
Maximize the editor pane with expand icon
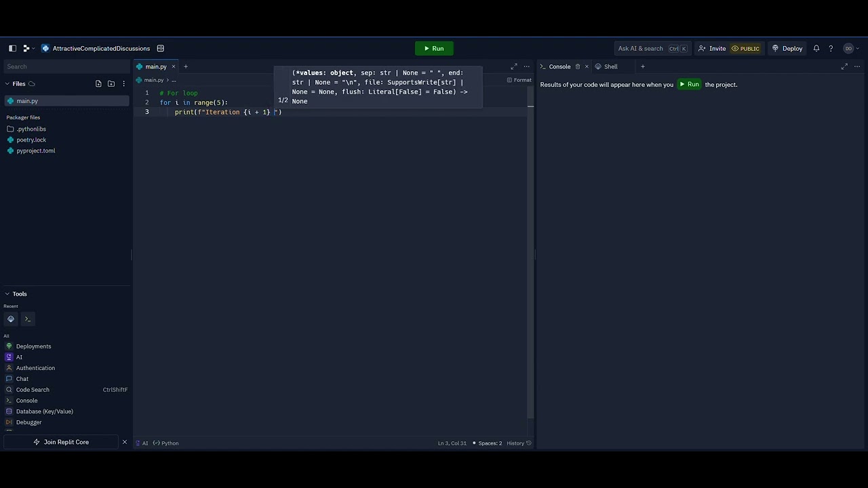(514, 66)
